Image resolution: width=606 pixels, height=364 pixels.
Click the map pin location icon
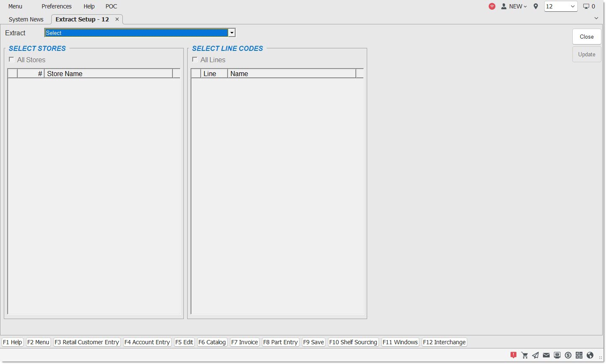(x=536, y=6)
